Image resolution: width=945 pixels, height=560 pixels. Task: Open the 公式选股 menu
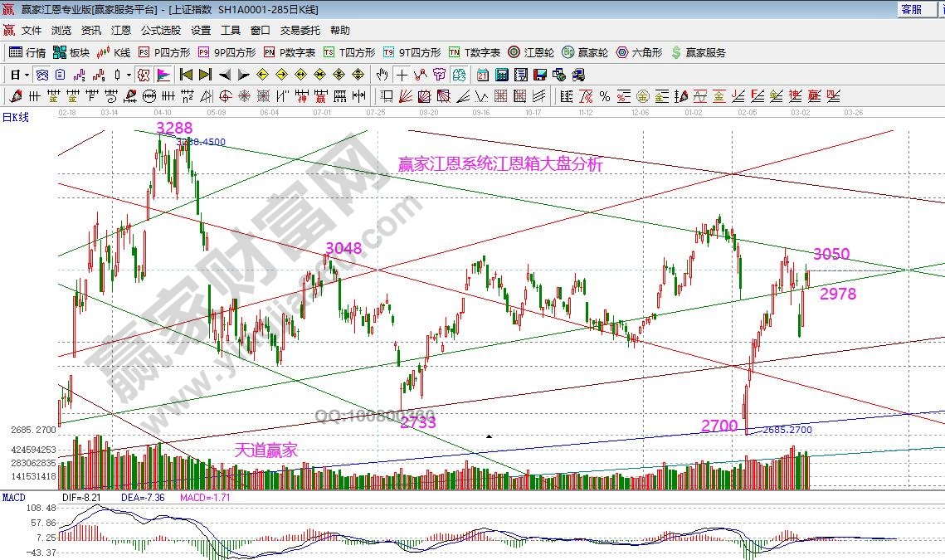(x=160, y=31)
